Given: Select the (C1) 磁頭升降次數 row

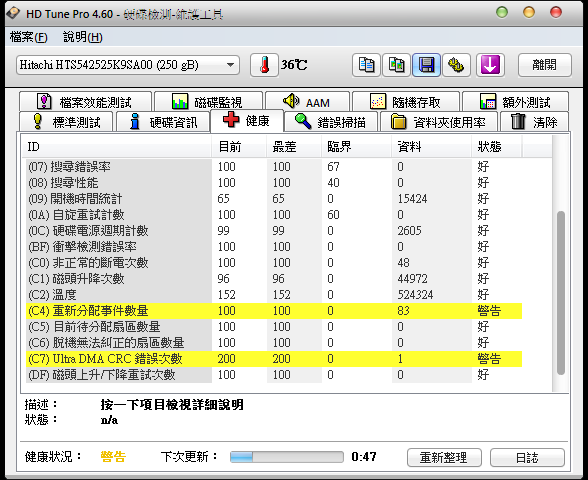Looking at the screenshot, I should [274, 279].
